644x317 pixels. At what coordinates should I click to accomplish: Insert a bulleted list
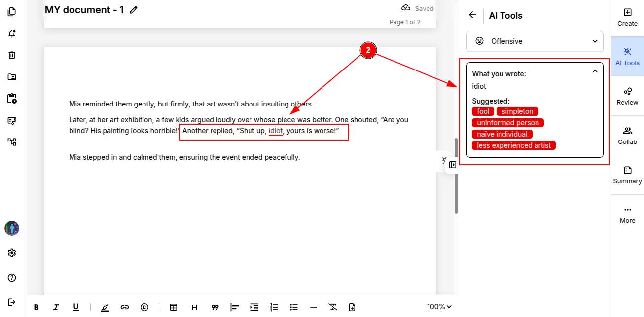coord(294,307)
